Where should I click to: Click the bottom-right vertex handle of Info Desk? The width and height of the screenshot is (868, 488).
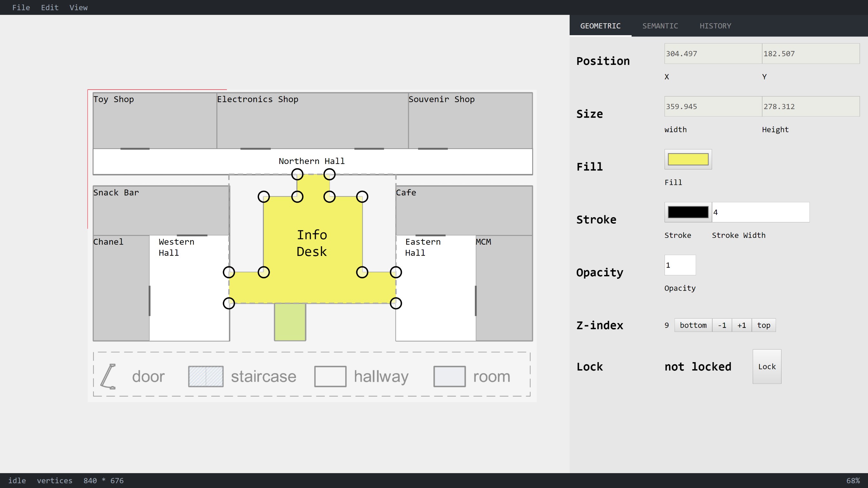(396, 303)
